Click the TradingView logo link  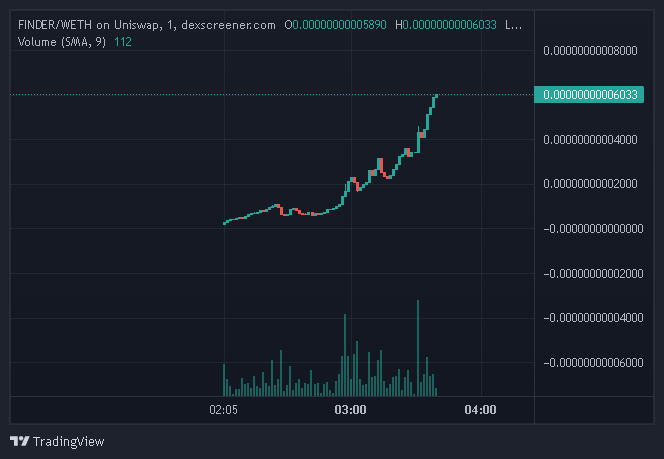(57, 442)
